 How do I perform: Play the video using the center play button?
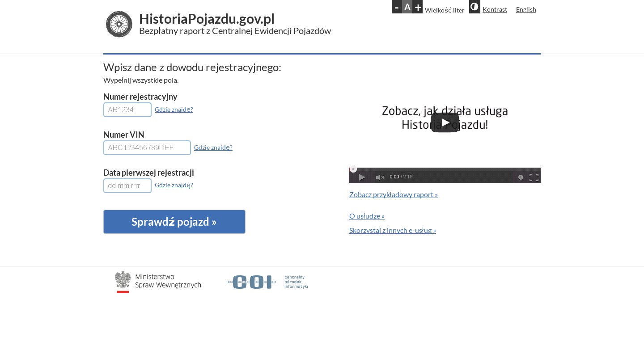(x=445, y=122)
